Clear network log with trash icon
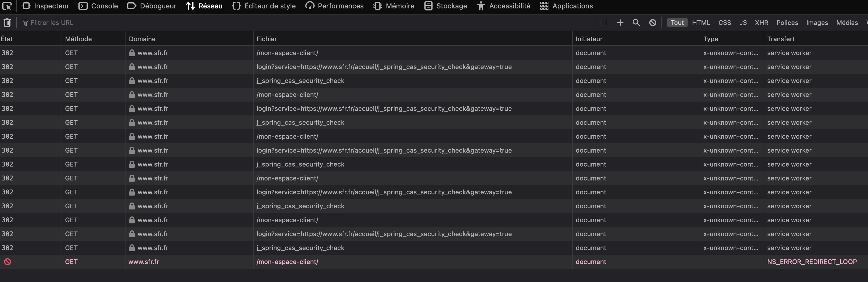The height and width of the screenshot is (282, 868). (x=7, y=23)
